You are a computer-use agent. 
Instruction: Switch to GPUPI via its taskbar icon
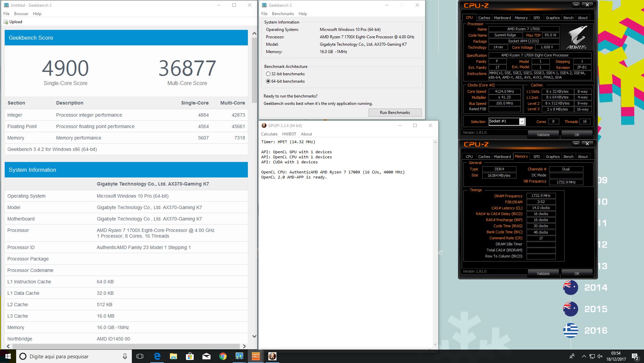point(272,356)
